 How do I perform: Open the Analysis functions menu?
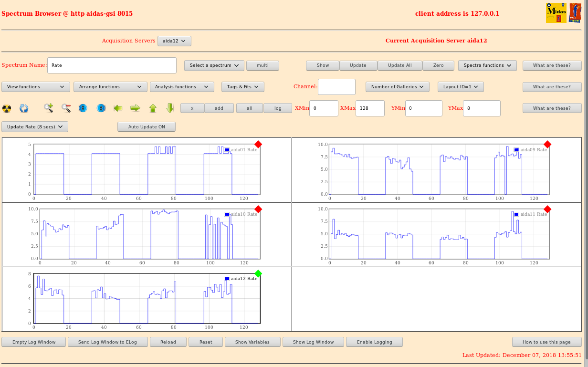tap(181, 87)
